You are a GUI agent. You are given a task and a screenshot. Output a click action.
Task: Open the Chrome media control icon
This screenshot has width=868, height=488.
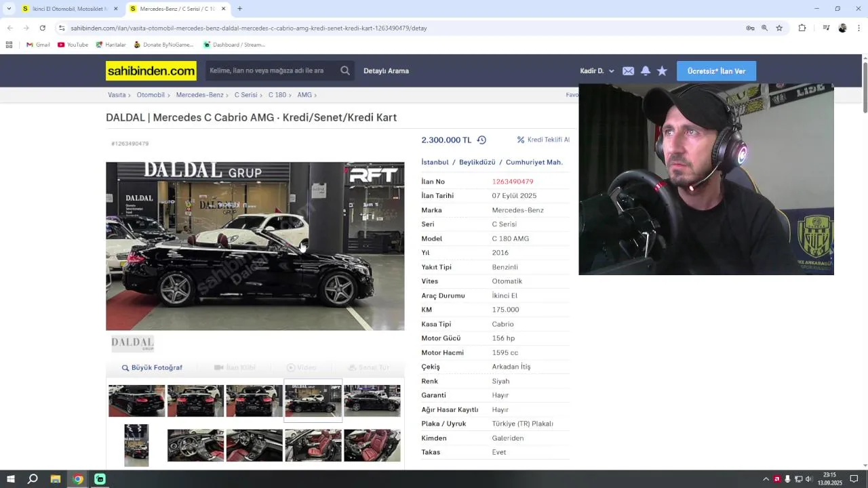click(826, 28)
